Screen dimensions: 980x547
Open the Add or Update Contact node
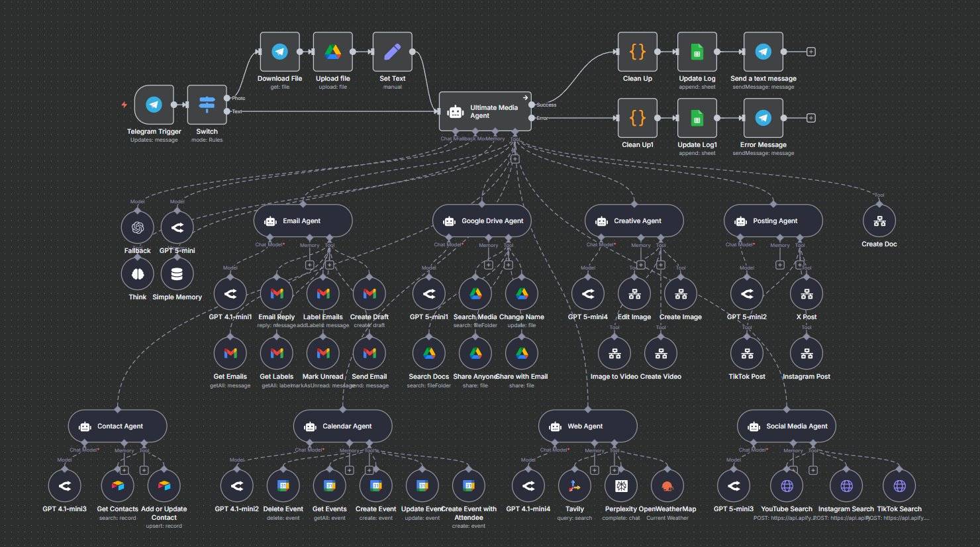[x=164, y=485]
